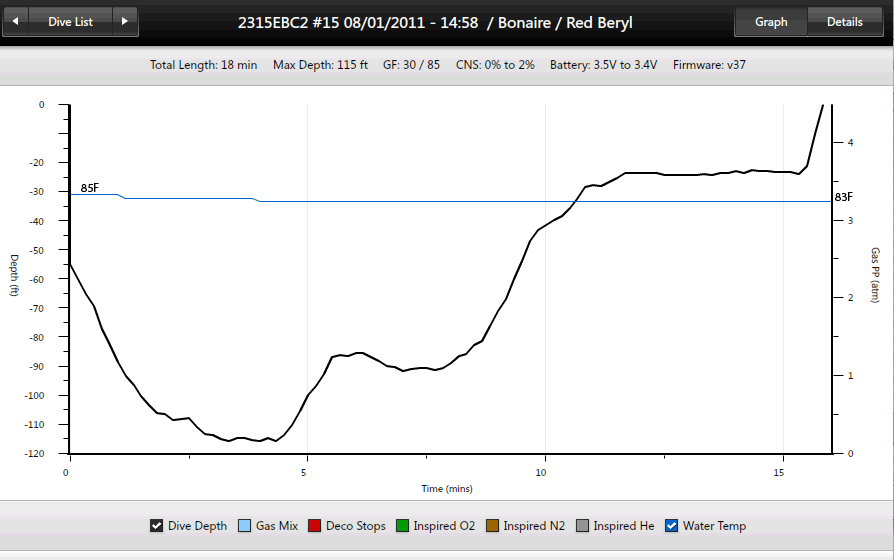
Task: Click the Dive Depth legend label
Action: pos(197,526)
